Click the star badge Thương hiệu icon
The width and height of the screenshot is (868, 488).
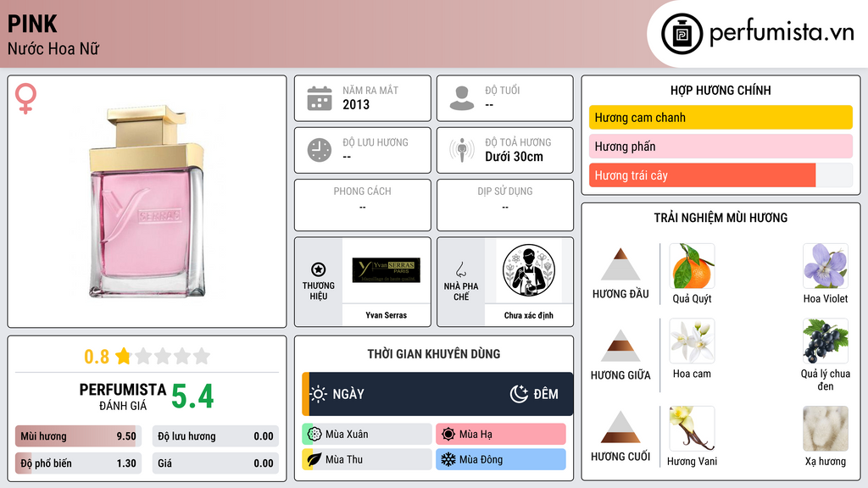(x=319, y=269)
